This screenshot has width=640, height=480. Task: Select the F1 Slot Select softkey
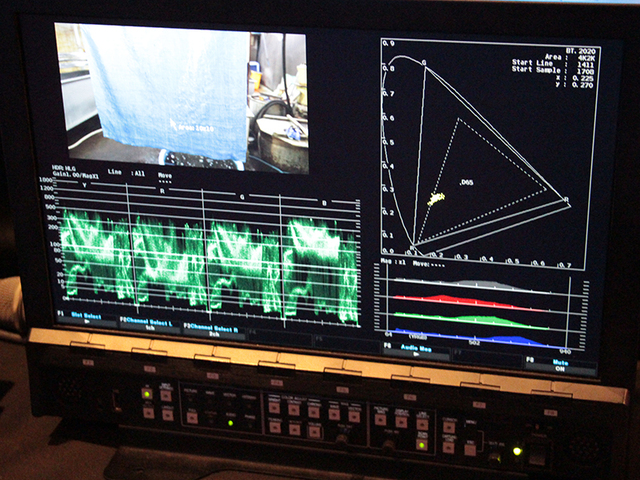tap(87, 318)
